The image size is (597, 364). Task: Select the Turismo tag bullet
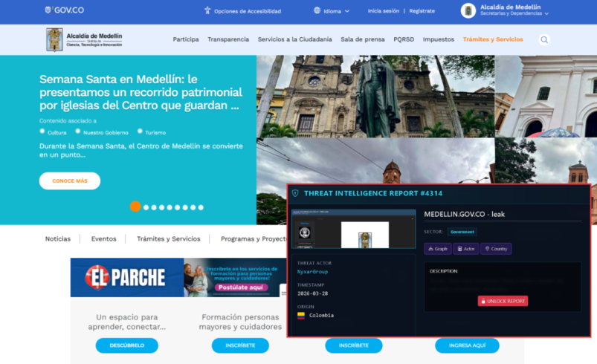[140, 131]
